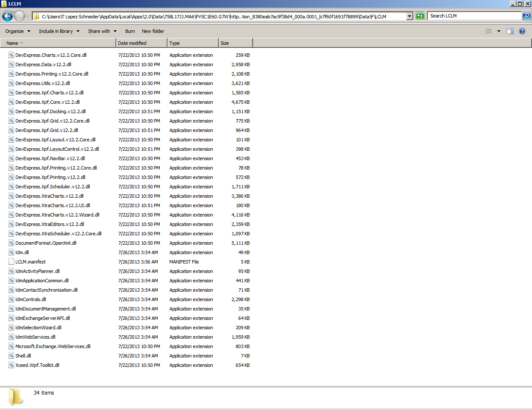Click the Forward navigation arrow button
The height and width of the screenshot is (410, 532).
coord(19,16)
